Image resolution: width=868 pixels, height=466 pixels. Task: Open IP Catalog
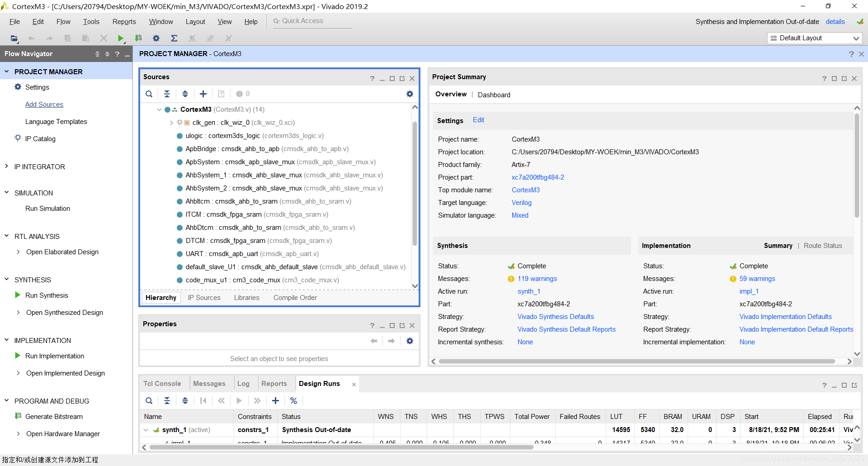tap(40, 139)
